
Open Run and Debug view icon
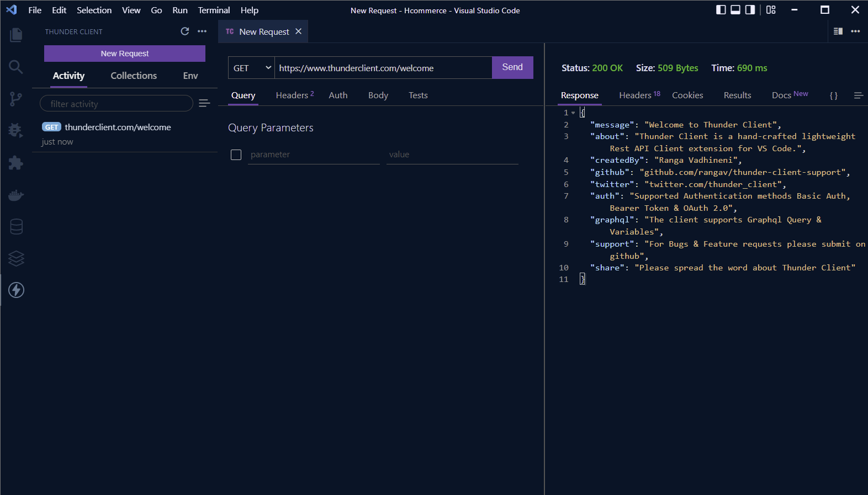click(16, 130)
